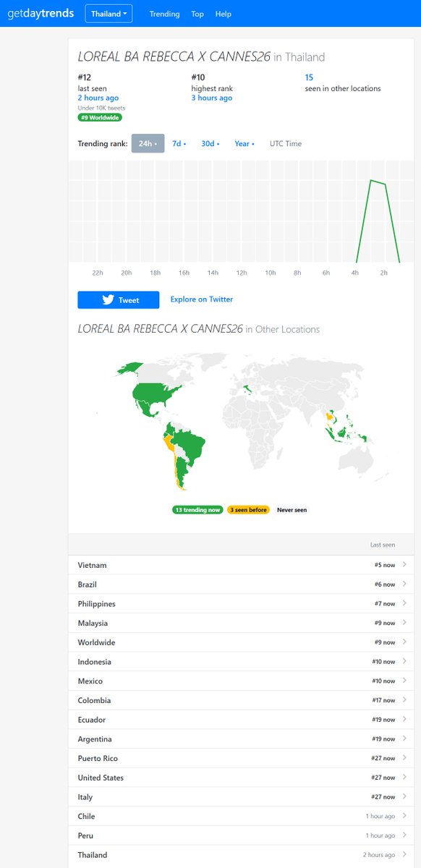Click the '#5 now' rank for Vietnam
Image resolution: width=421 pixels, height=868 pixels.
(x=385, y=565)
